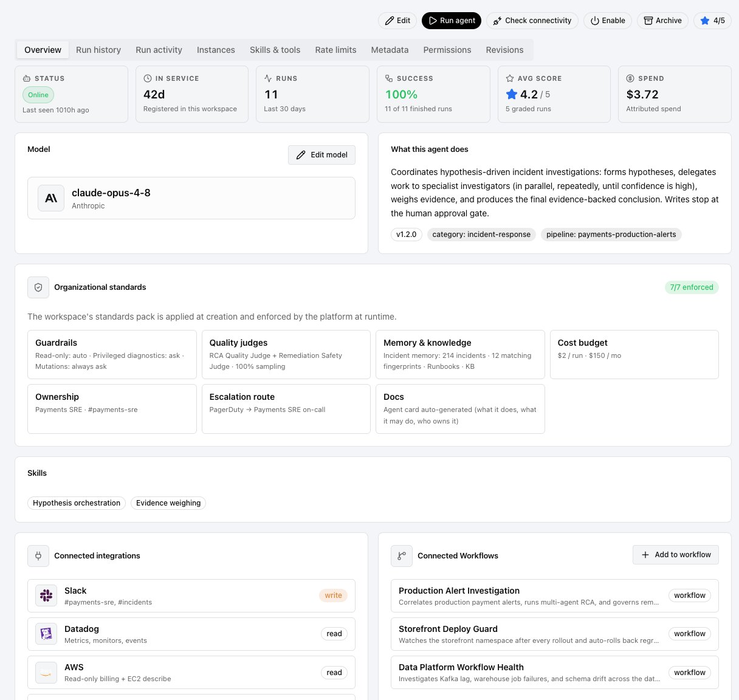
Task: Click the 7/7 enforced badge
Action: tap(692, 287)
